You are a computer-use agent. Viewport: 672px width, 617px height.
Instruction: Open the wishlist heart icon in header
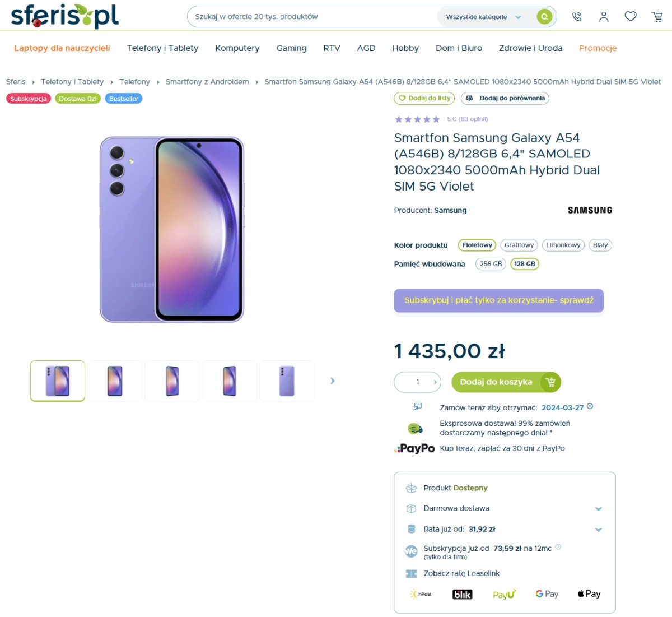point(631,17)
